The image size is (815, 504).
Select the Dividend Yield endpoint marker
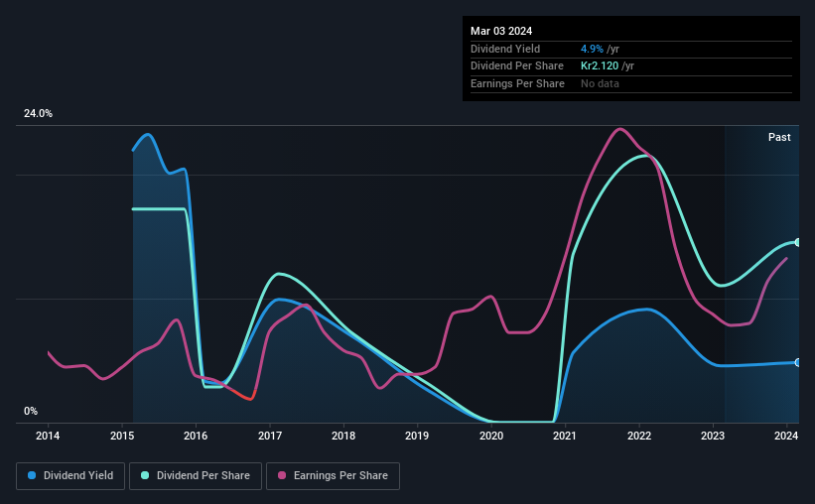coord(797,363)
